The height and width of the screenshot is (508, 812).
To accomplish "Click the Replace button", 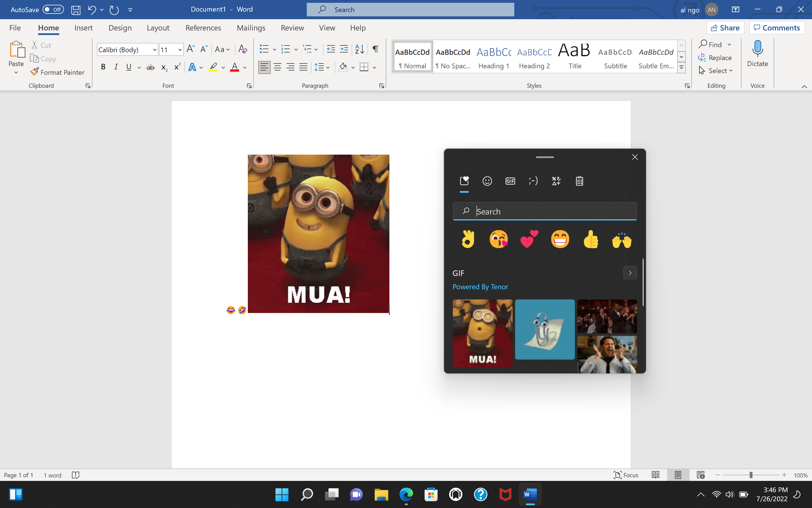I will (x=715, y=58).
